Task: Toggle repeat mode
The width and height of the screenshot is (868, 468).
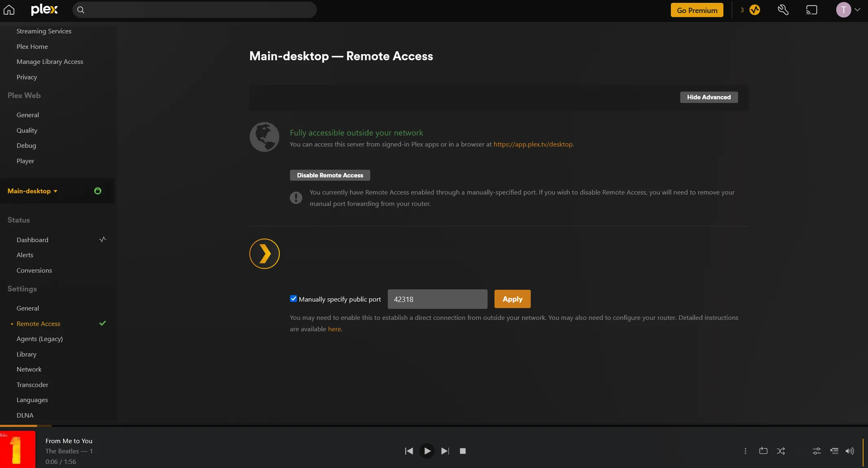Action: tap(763, 451)
